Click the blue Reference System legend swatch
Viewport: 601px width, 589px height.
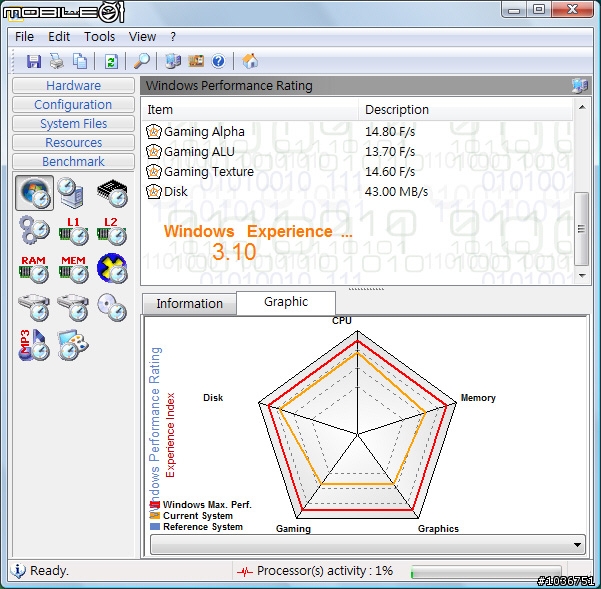coord(155,527)
